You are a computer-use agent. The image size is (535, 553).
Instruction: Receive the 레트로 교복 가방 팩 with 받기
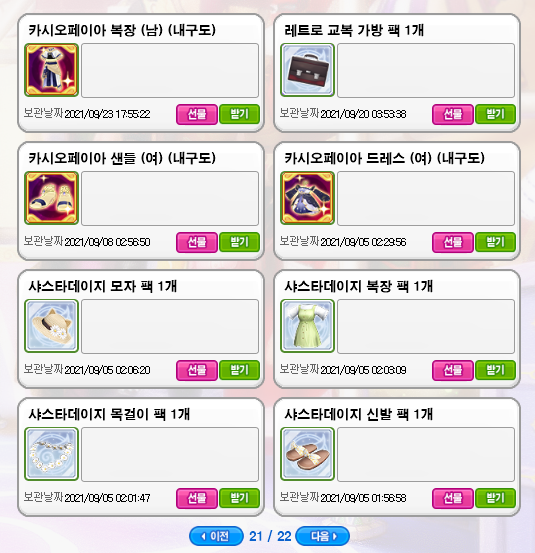pos(496,114)
